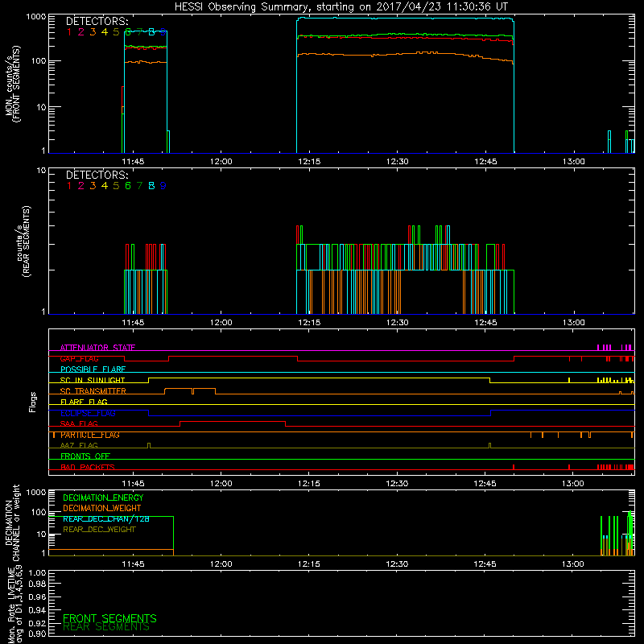The width and height of the screenshot is (644, 644).
Task: Select the SC_IN_SUNLIGHT flag label
Action: pos(93,380)
